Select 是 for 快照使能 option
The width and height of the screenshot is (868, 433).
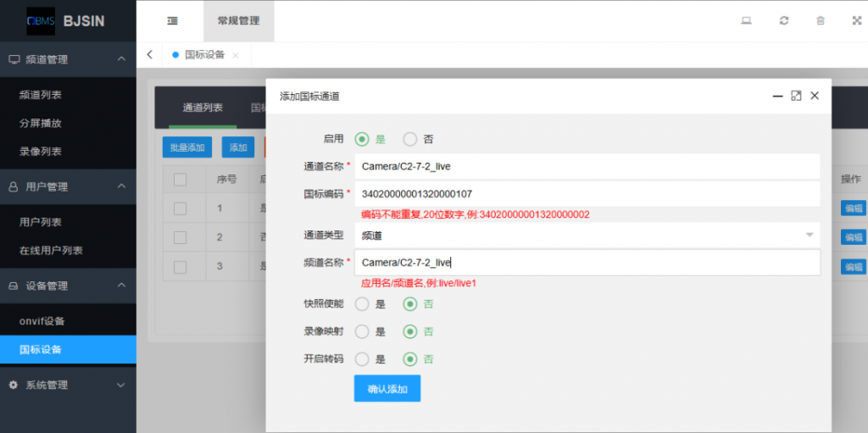click(363, 303)
